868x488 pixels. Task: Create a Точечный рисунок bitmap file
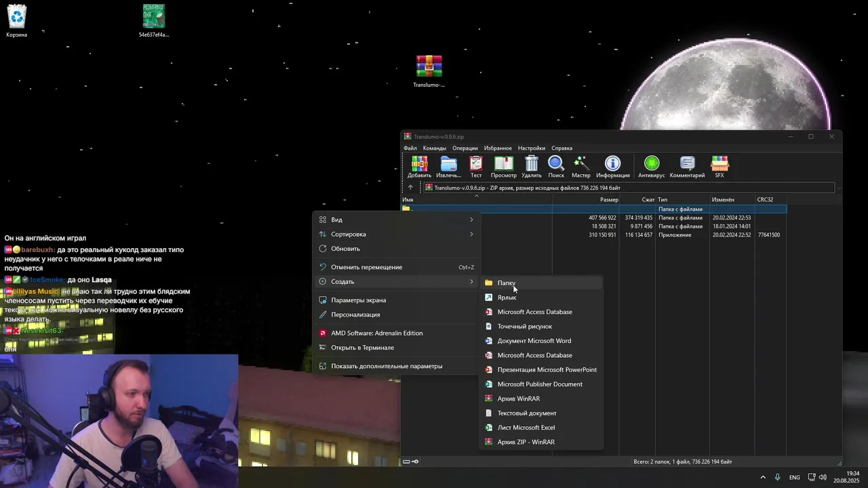click(542, 326)
